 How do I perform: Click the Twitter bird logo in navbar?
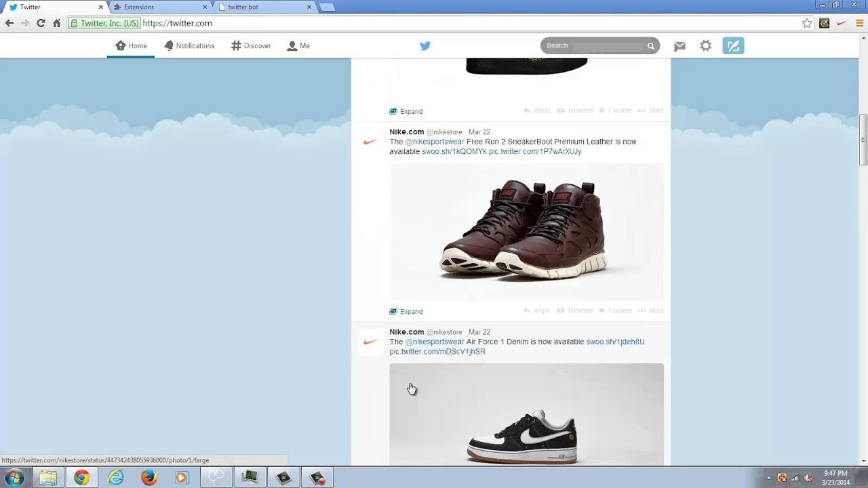[x=425, y=46]
